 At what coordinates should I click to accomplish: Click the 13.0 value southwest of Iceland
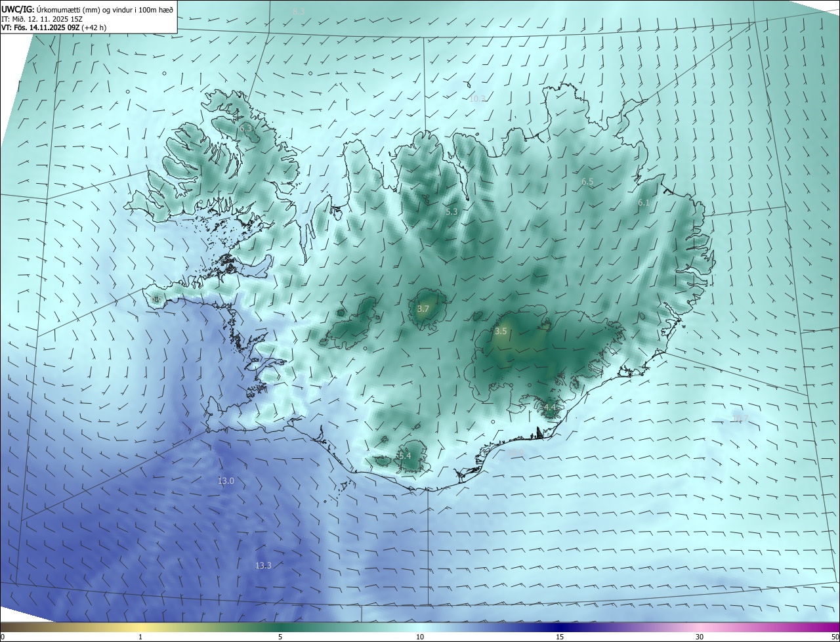(226, 481)
